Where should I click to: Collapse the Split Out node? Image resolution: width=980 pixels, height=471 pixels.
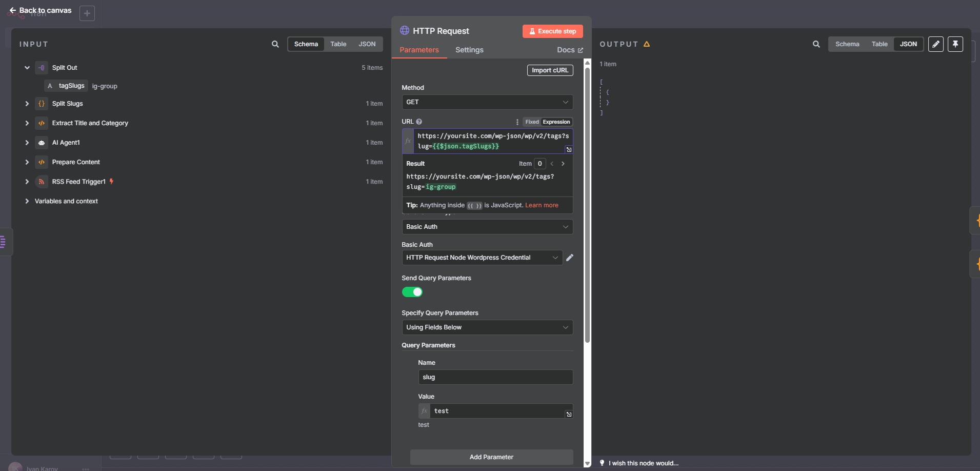tap(27, 68)
